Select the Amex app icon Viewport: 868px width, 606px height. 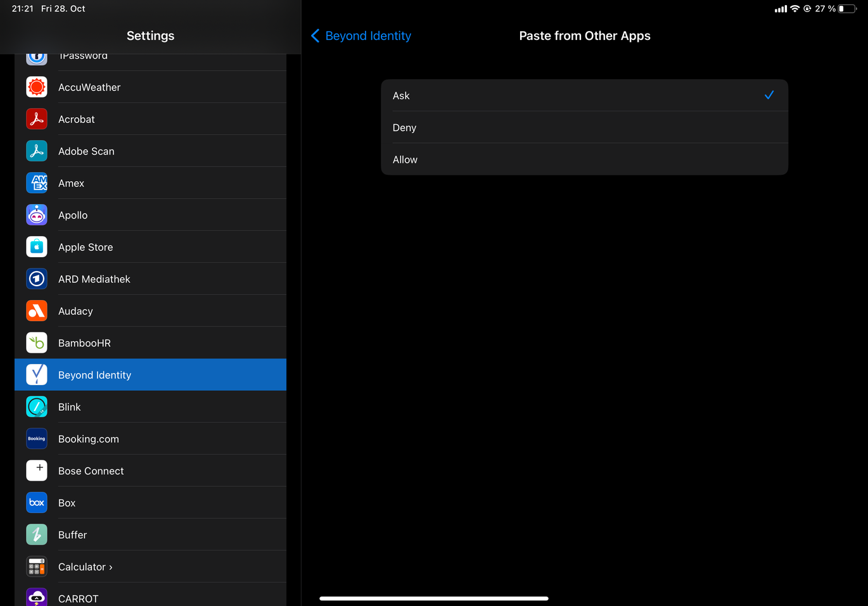coord(37,183)
